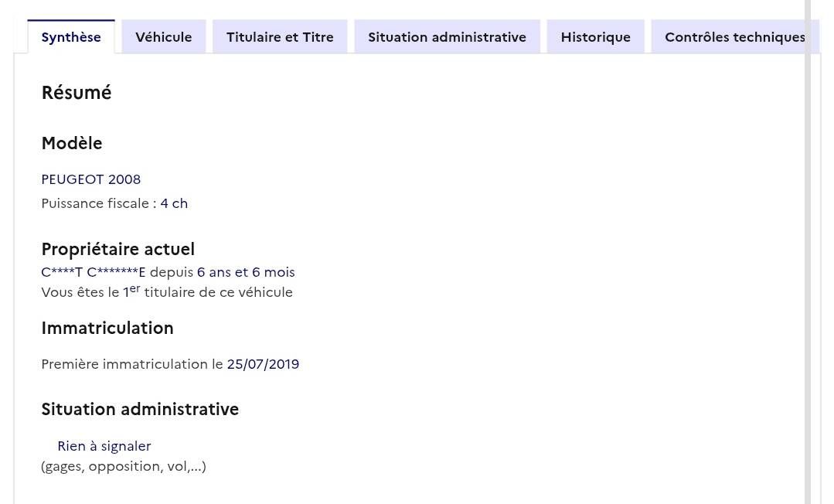
Task: Open the Synthèse tab
Action: coord(71,37)
